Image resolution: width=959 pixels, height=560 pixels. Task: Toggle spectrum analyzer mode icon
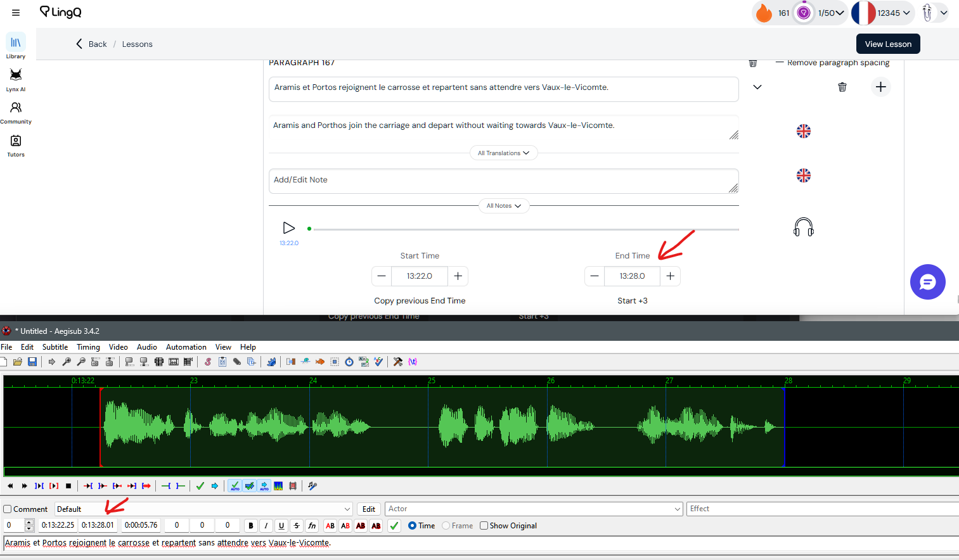point(278,486)
